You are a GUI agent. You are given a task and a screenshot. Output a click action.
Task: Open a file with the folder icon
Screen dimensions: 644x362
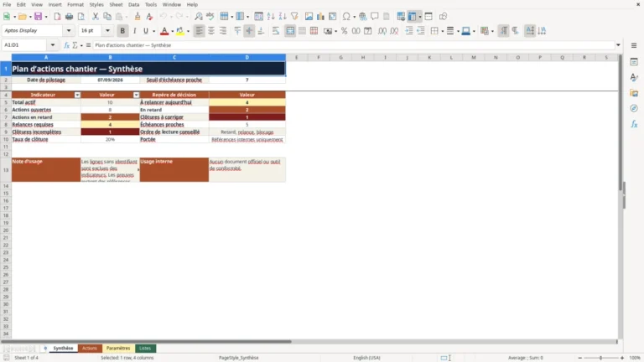(x=22, y=17)
